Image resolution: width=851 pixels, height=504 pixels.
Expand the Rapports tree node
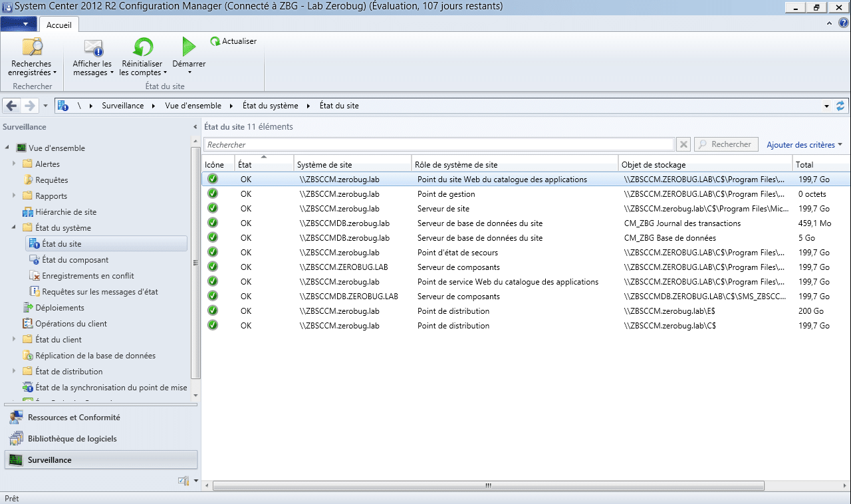pyautogui.click(x=14, y=196)
